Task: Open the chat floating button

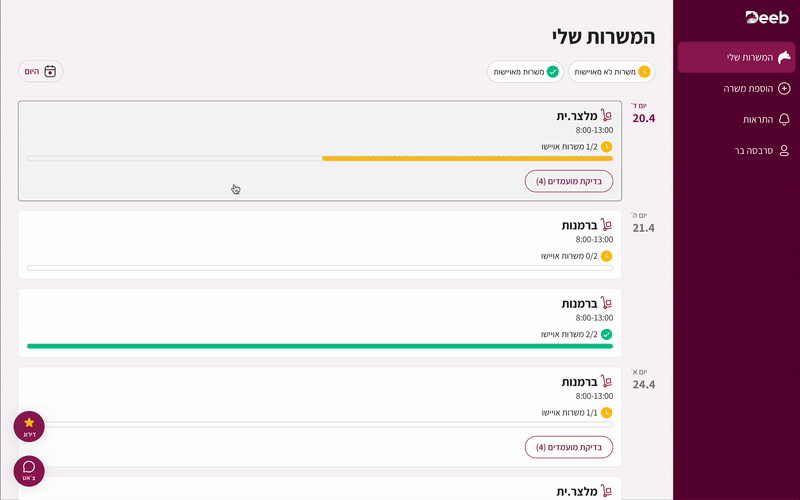Action: click(x=29, y=471)
